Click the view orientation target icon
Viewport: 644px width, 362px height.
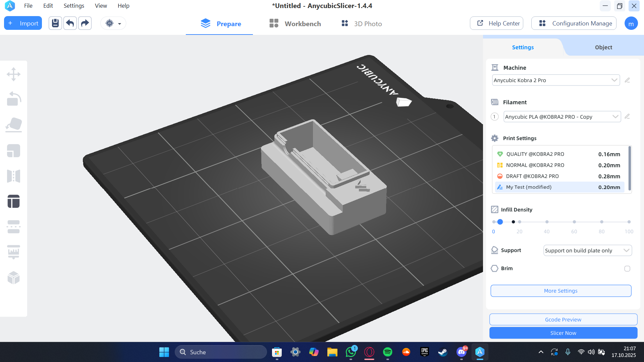click(x=109, y=23)
